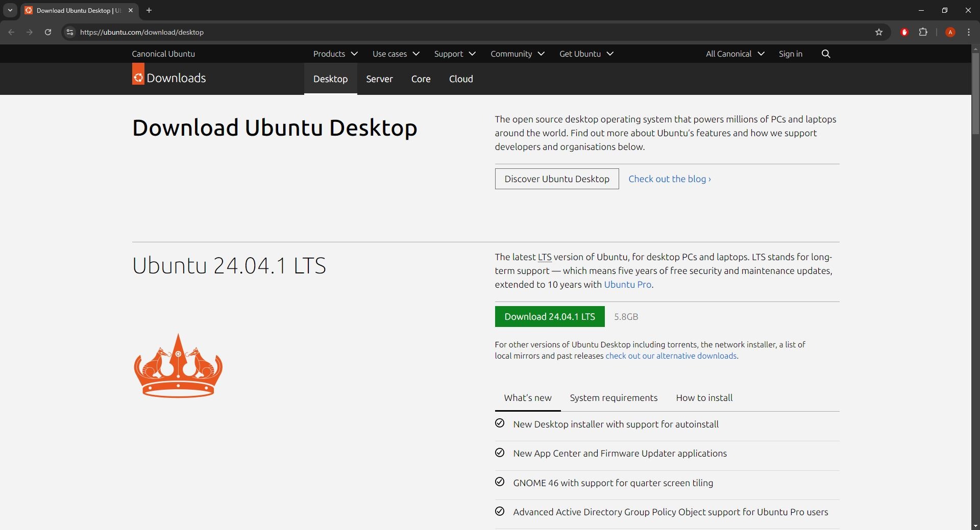Click the Ubuntu Downloads logo
980x530 pixels.
(x=168, y=77)
